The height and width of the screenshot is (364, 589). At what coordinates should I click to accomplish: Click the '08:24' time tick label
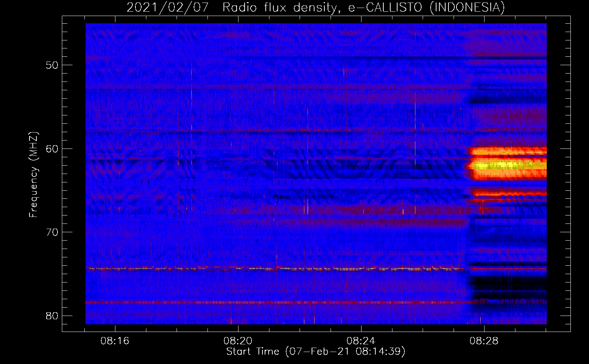tap(361, 341)
